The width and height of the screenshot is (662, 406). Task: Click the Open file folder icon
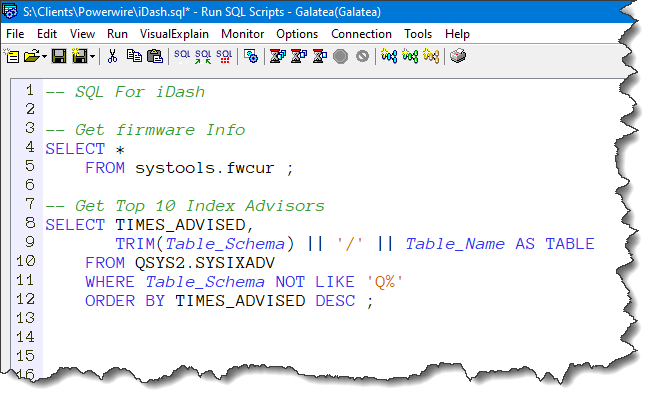coord(31,56)
